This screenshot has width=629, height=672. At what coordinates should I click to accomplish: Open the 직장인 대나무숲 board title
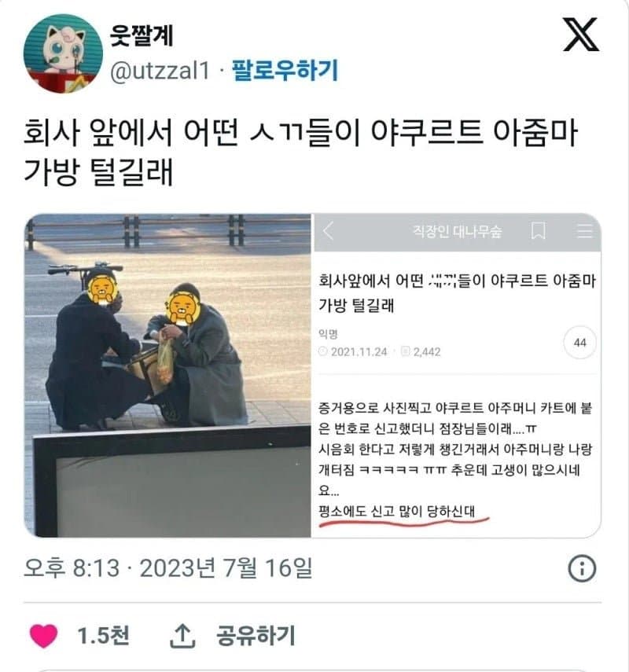click(457, 231)
